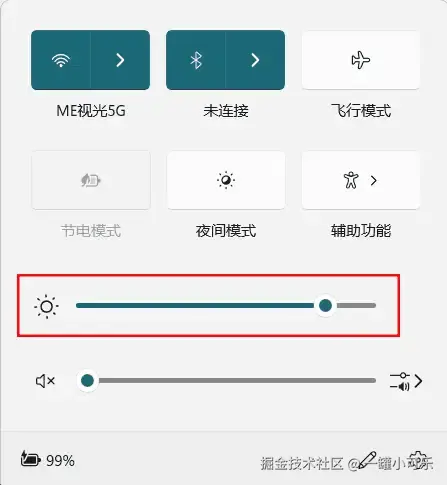Click the brightness slider thumb
447x485 pixels.
pyautogui.click(x=325, y=305)
